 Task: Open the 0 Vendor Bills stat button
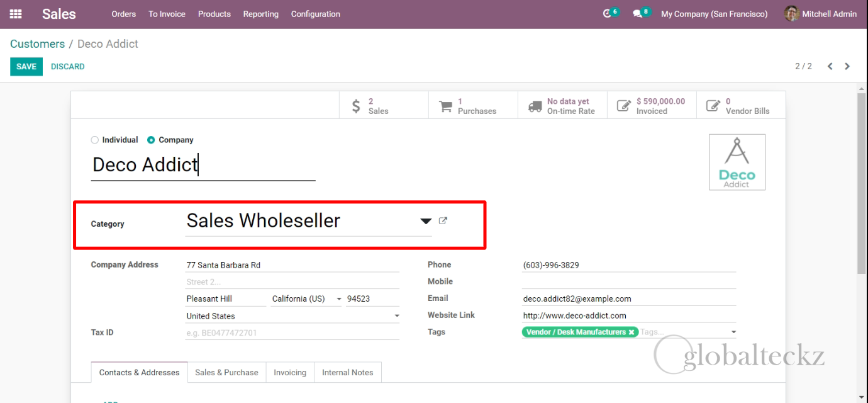click(742, 106)
